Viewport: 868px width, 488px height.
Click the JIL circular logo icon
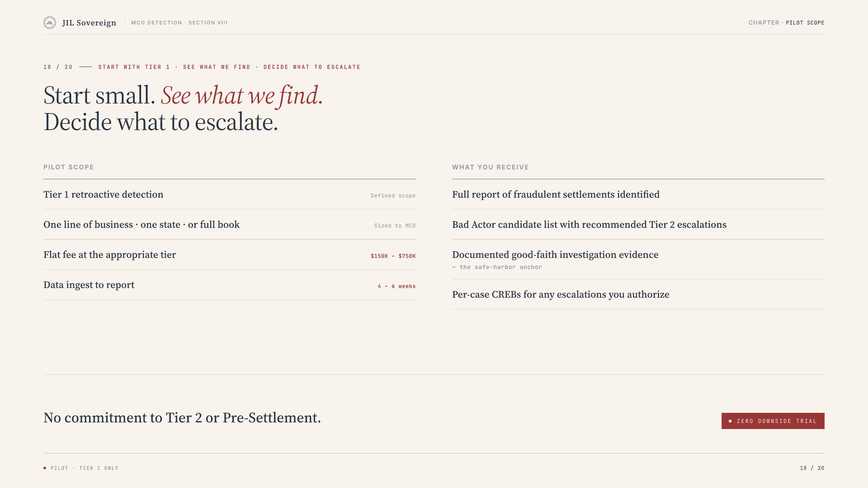click(x=49, y=23)
